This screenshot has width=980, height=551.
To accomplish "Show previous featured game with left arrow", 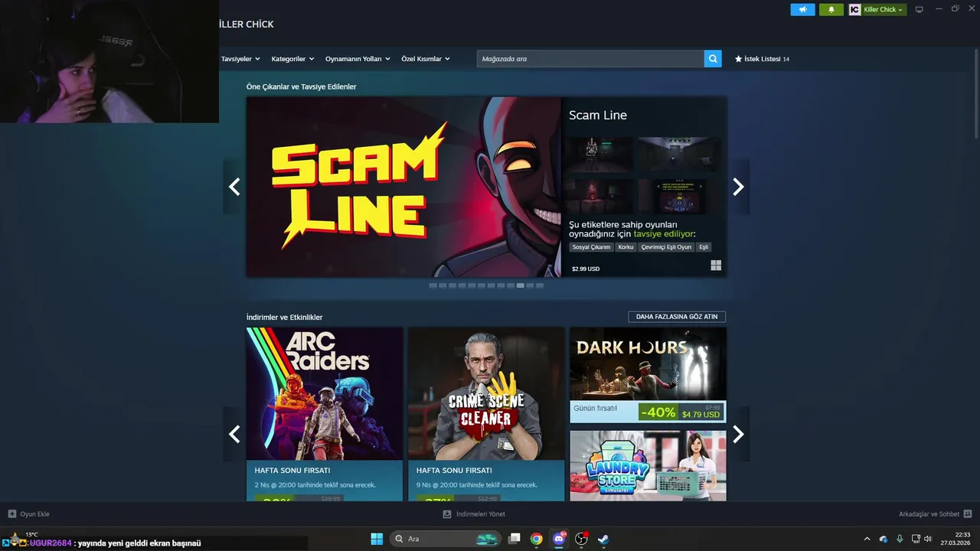I will click(234, 187).
